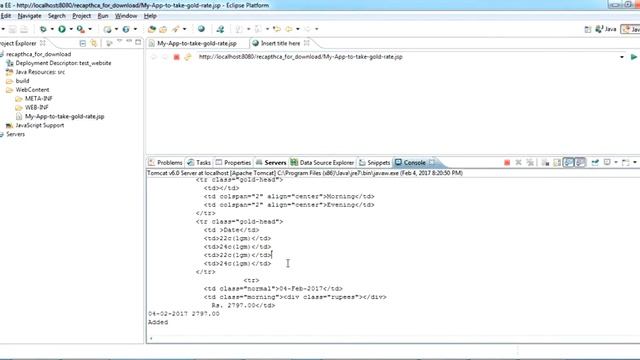Click the browser Refresh icon
Viewport: 640px width, 360px height.
[188, 57]
